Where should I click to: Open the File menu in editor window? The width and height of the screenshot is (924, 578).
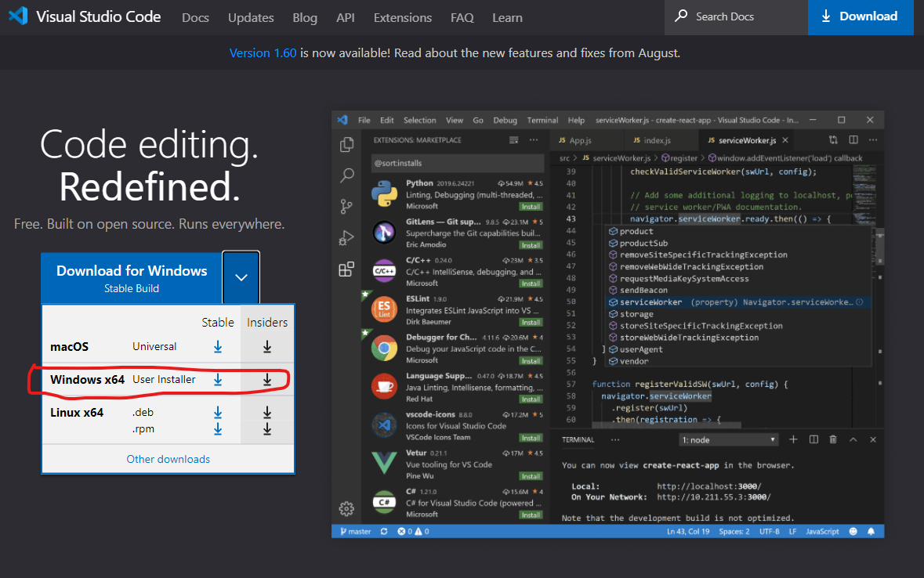click(x=364, y=120)
